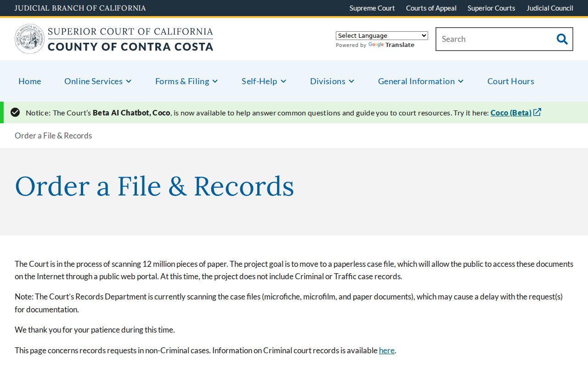Open the Court Hours page

click(511, 81)
